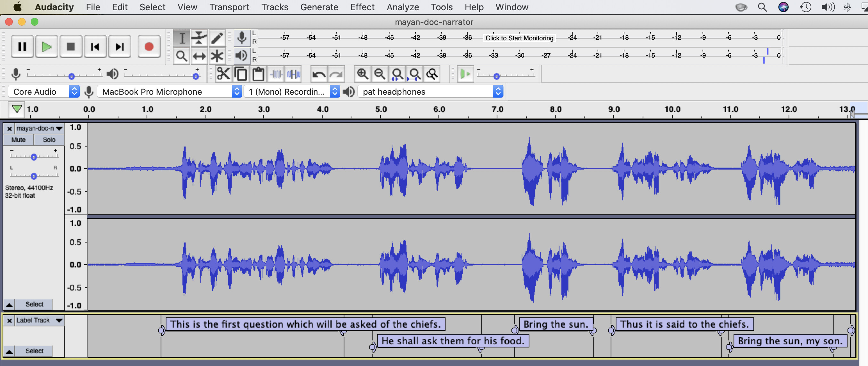This screenshot has height=366, width=868.
Task: Click the Stop transport button
Action: point(71,46)
